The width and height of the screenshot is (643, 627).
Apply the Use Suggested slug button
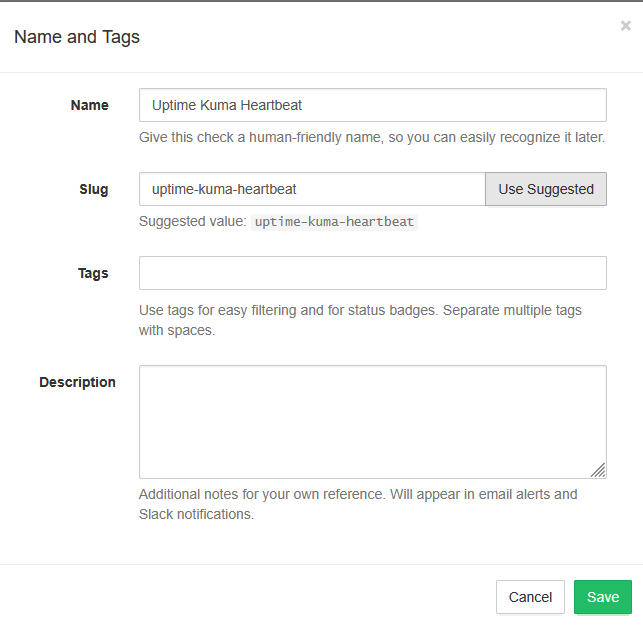point(546,189)
